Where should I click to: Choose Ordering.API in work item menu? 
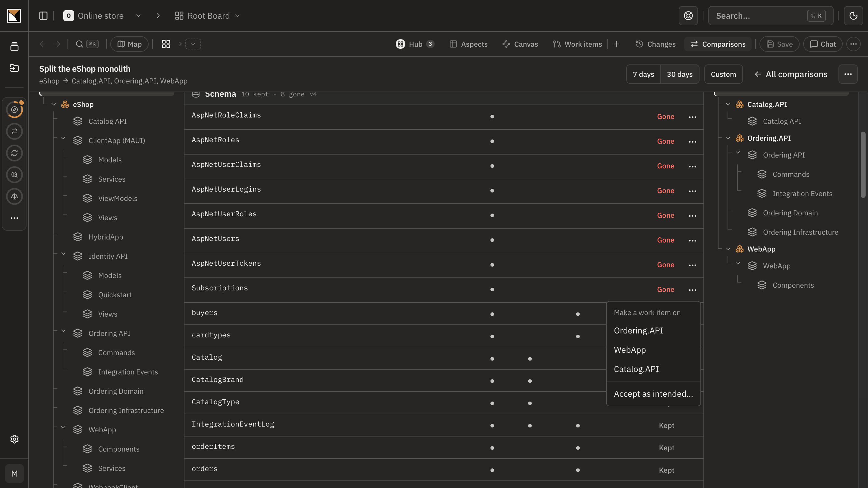pos(653,331)
